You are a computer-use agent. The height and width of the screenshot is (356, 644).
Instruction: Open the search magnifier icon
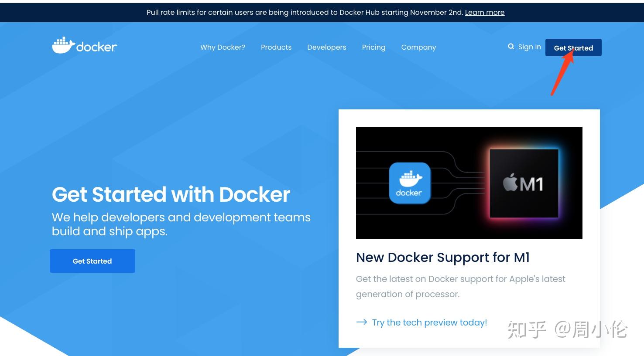click(510, 46)
